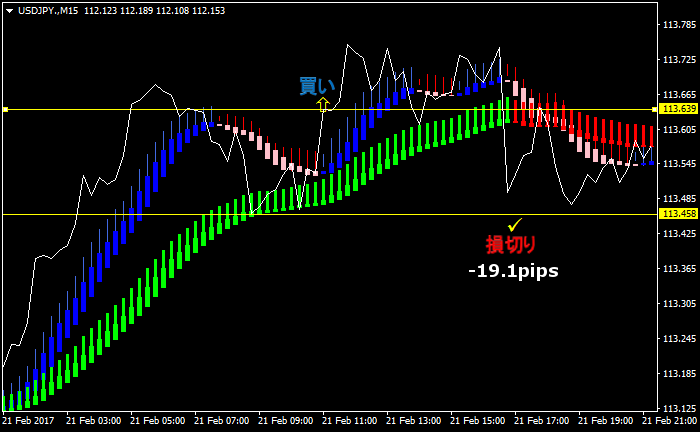Select the yellow 113.458 price tag

pos(679,214)
